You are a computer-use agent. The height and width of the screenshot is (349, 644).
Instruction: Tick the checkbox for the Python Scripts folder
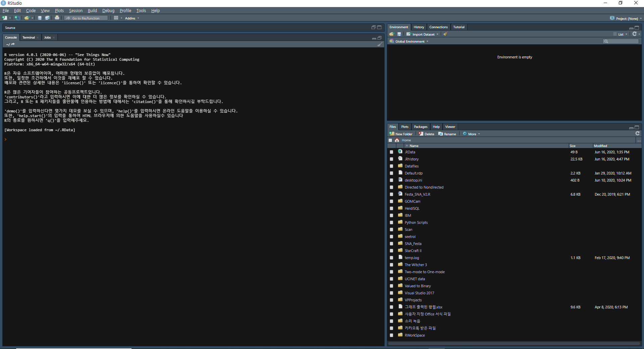[x=391, y=222]
